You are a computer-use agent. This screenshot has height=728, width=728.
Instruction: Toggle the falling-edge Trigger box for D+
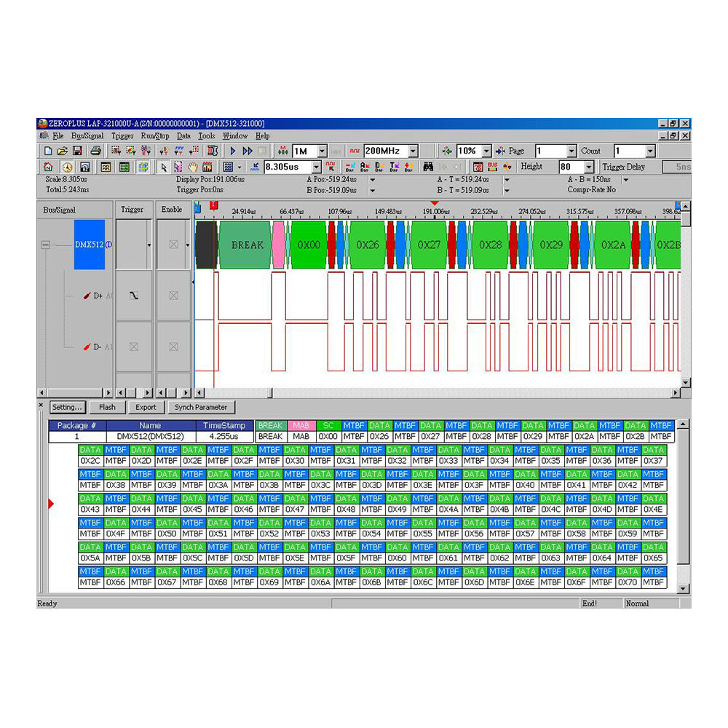[x=134, y=296]
